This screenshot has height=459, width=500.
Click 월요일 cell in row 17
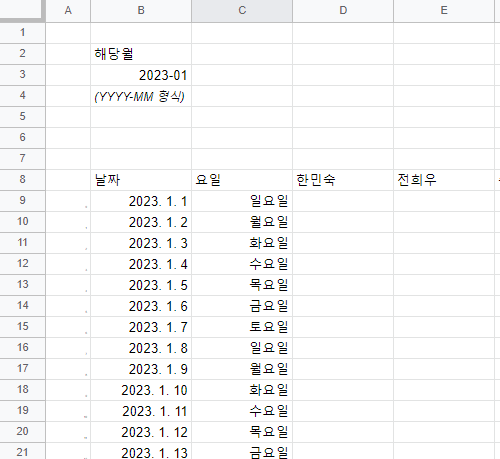(x=242, y=369)
